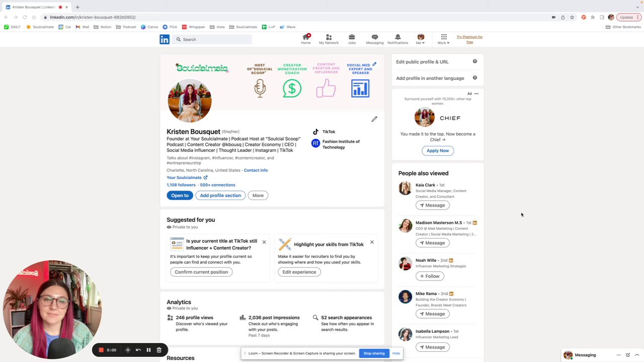Open Messaging bar three-dot options
This screenshot has height=362, width=644.
618,355
